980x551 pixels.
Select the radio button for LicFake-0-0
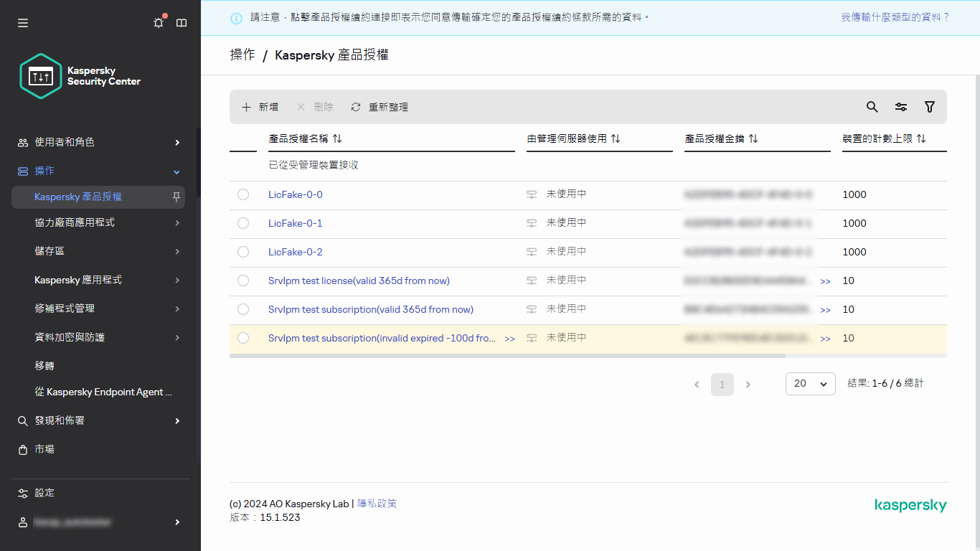tap(242, 194)
